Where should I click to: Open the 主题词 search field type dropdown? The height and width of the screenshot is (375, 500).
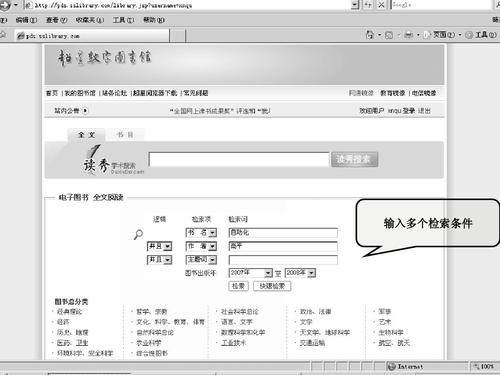pos(201,259)
